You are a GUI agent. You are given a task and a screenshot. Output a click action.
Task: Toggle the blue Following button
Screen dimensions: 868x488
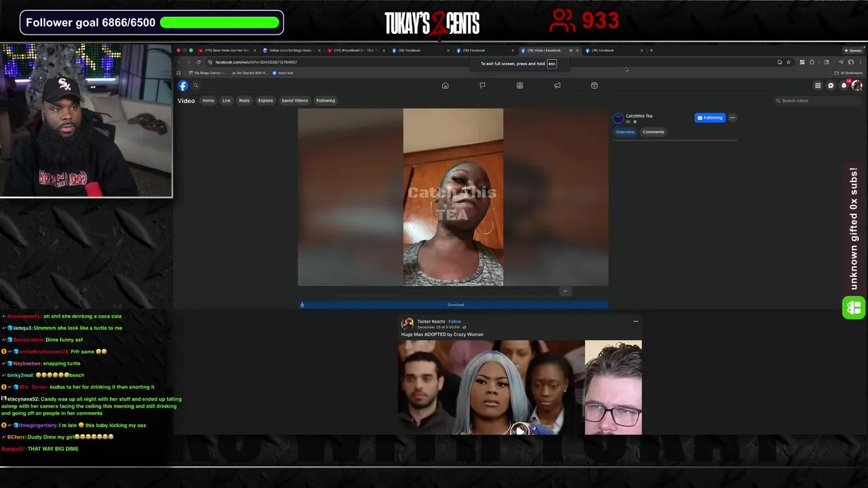(710, 118)
